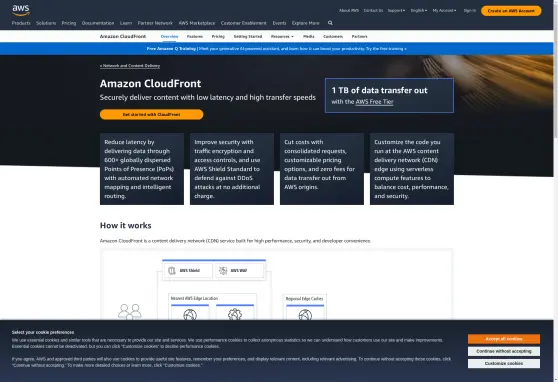Go back to Network and Content Delivery
Image resolution: width=558 pixels, height=382 pixels.
130,66
